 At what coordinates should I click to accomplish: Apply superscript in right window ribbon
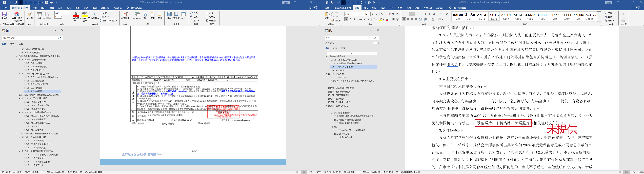pos(369,19)
